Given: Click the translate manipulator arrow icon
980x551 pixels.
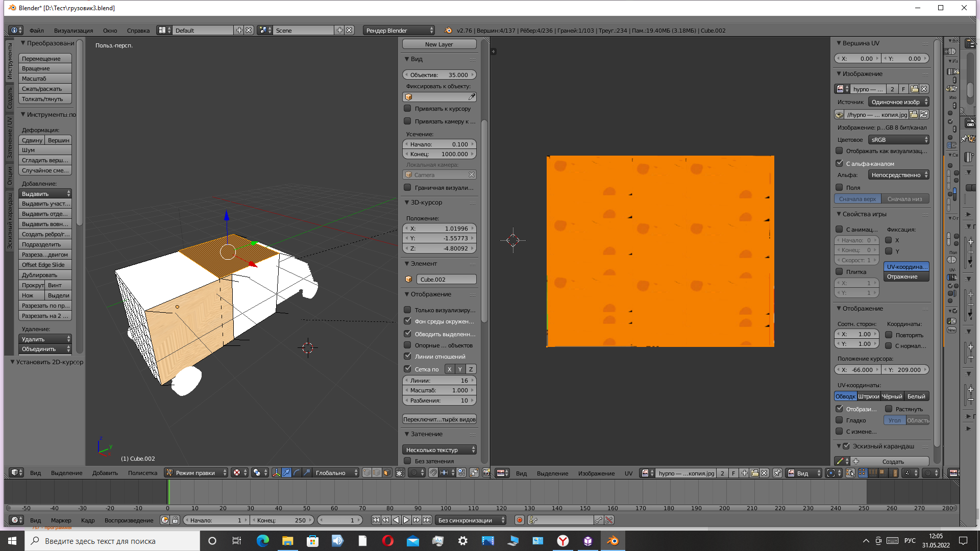Looking at the screenshot, I should click(x=287, y=473).
